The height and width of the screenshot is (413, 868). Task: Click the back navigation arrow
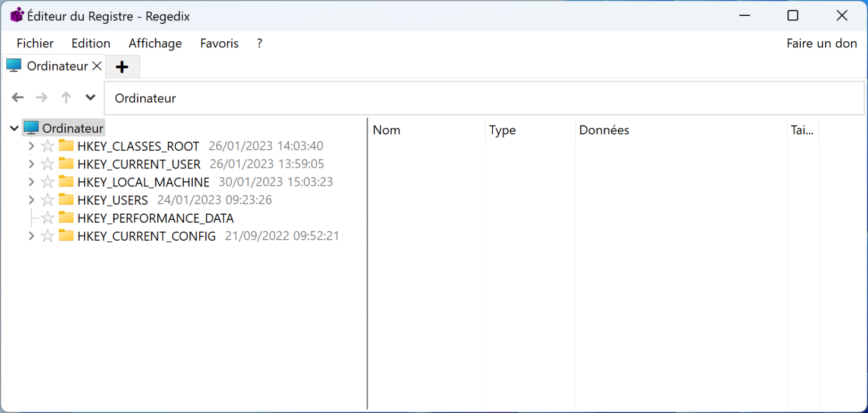[x=18, y=97]
